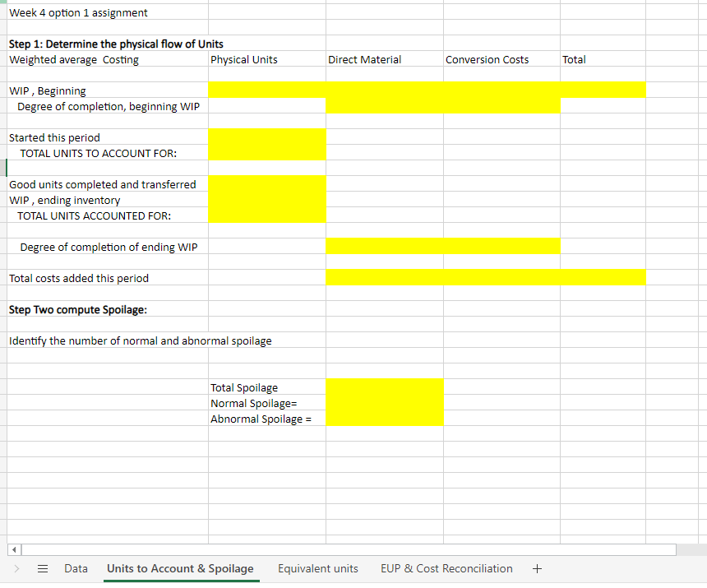Click 'Good units completed and transferred' cell
Viewport: 707px width, 588px height.
point(108,184)
